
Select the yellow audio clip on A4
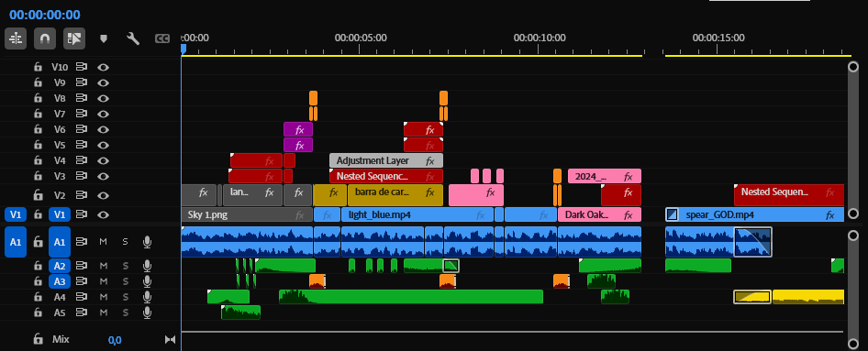pyautogui.click(x=808, y=297)
